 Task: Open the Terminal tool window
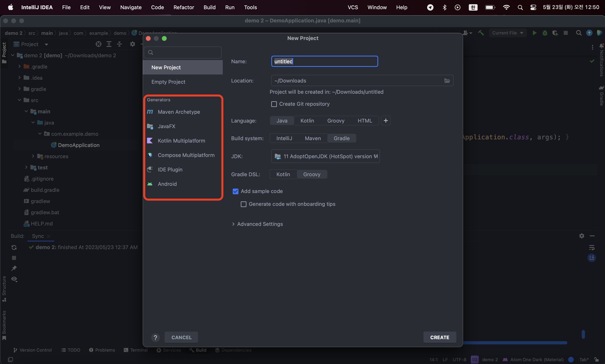pyautogui.click(x=136, y=350)
